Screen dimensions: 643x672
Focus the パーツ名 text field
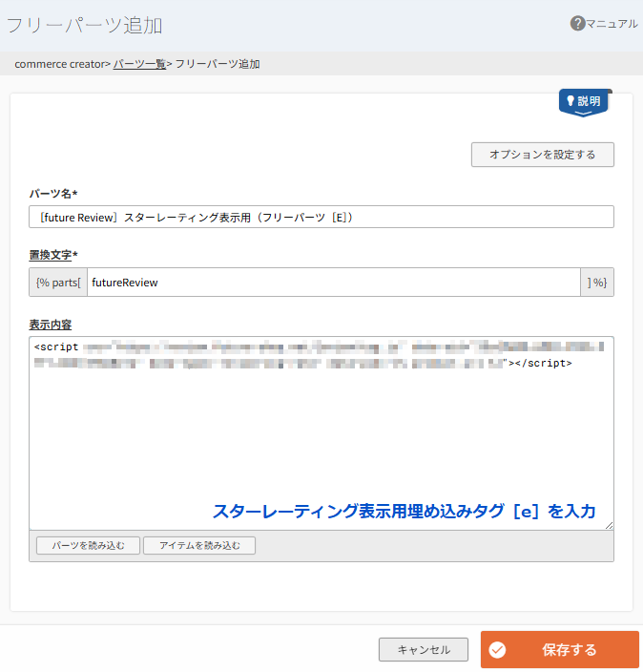click(321, 218)
